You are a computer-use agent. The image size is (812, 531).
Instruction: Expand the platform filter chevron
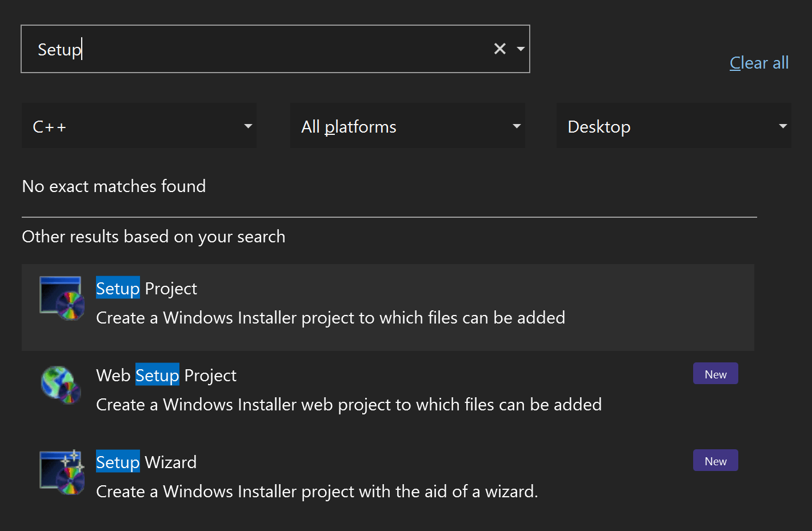pyautogui.click(x=516, y=126)
